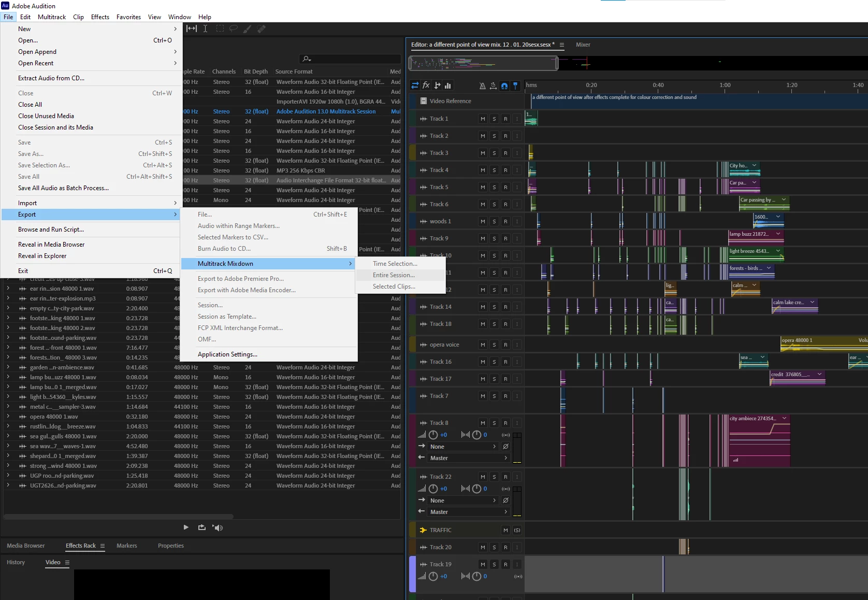
Task: Switch to the Media Browser tab
Action: click(x=26, y=546)
